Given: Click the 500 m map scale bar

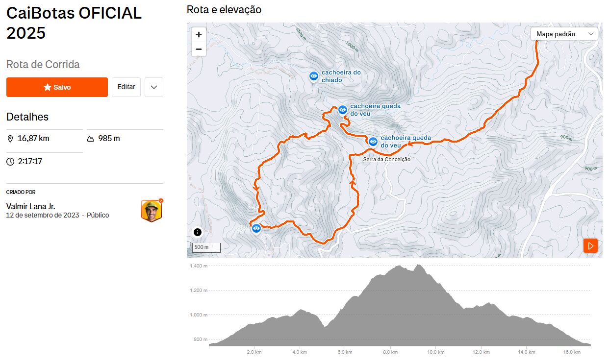Looking at the screenshot, I should point(206,247).
